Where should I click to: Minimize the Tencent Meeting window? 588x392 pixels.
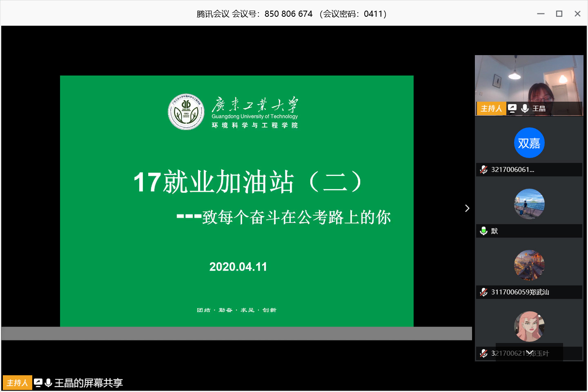(541, 13)
